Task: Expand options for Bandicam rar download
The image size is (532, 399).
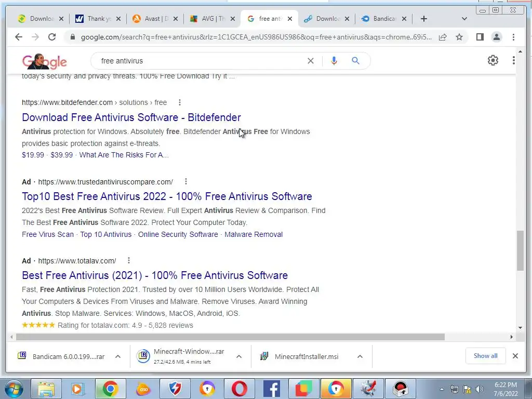Action: click(118, 356)
